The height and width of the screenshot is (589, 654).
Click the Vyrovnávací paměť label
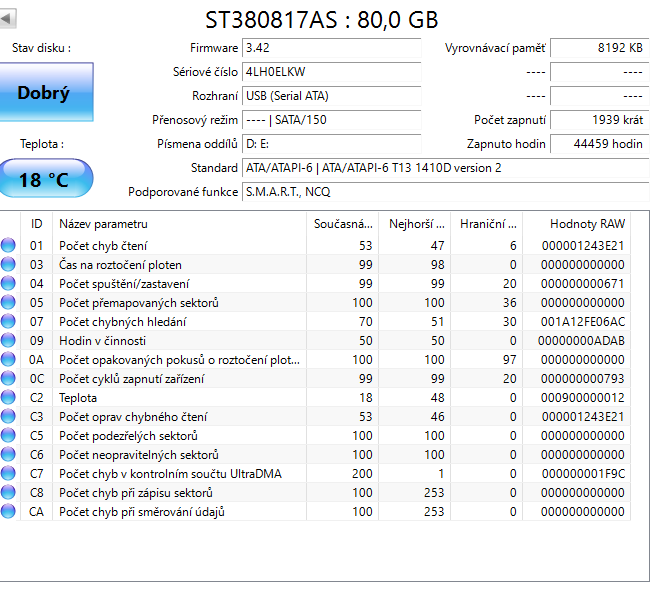(x=495, y=48)
